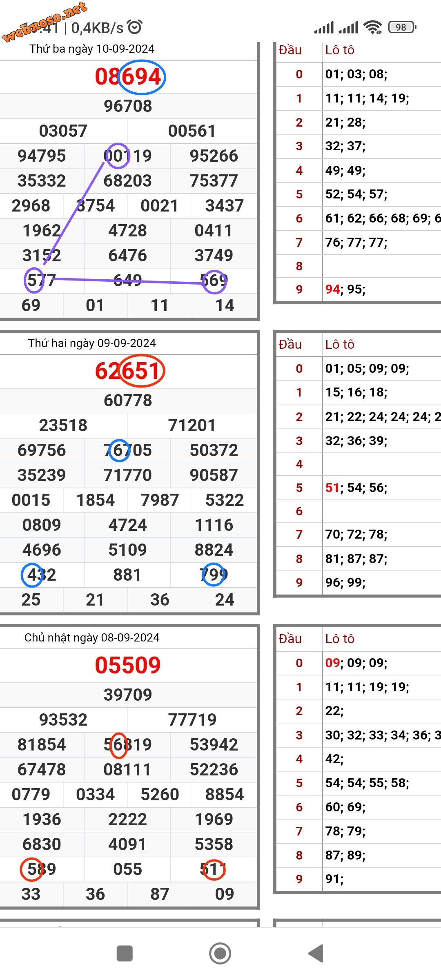Select result number 90587
This screenshot has width=441, height=980.
[214, 475]
